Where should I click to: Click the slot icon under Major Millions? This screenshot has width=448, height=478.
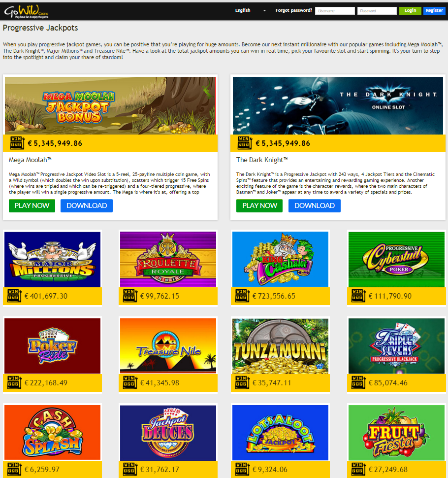click(14, 295)
